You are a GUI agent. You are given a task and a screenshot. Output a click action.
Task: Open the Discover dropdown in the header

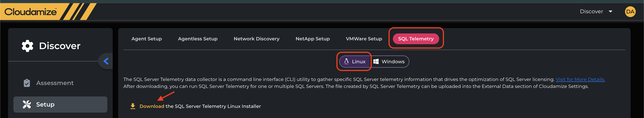pos(591,11)
